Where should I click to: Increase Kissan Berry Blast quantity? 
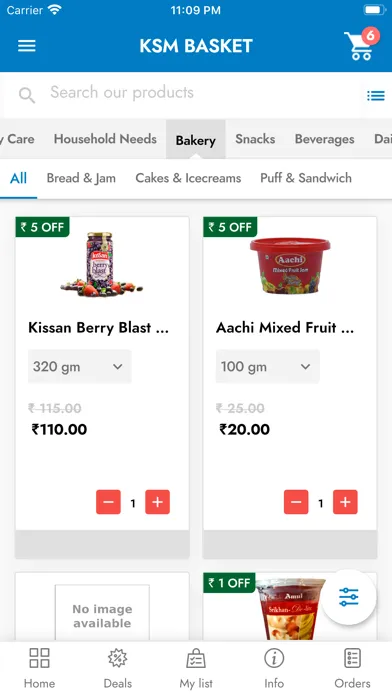coord(158,502)
